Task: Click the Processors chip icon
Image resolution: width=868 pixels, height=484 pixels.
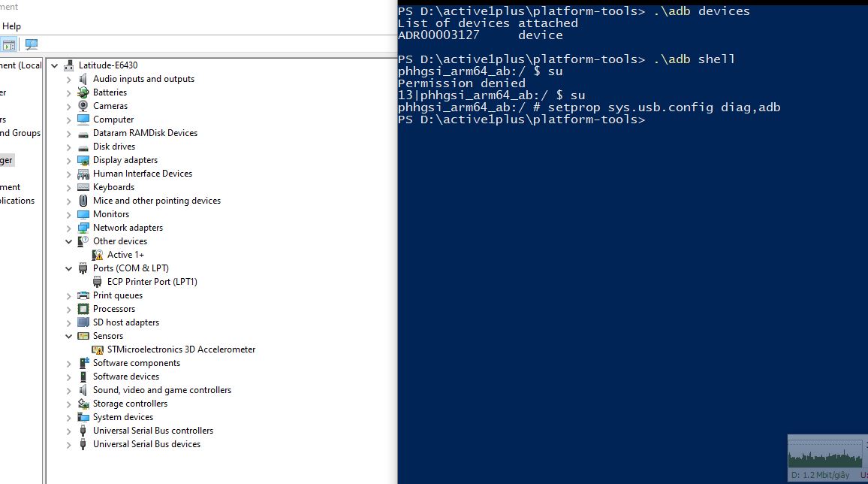Action: point(83,309)
